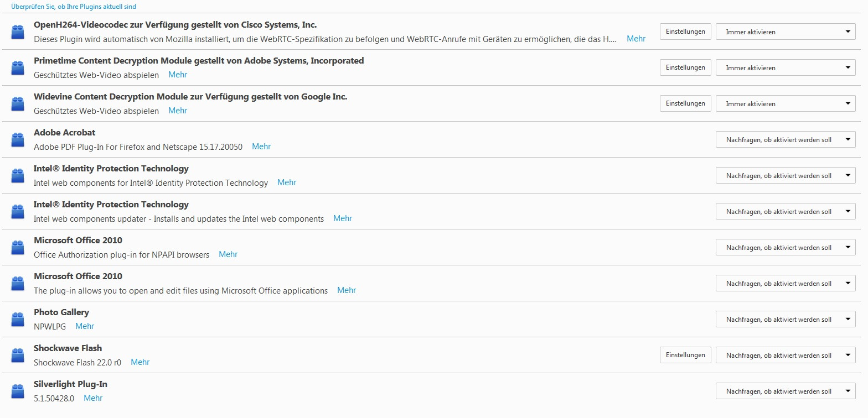Click the Primetime Content Decryption plugin icon
Viewport: 868px width, 418px height.
18,68
